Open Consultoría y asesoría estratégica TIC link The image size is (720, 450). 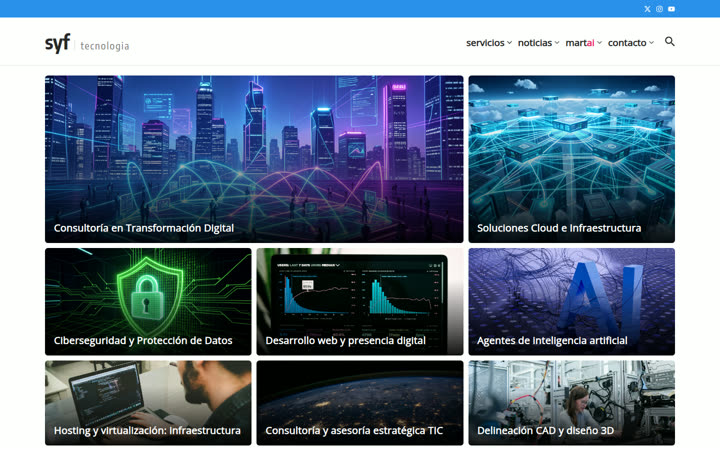(x=354, y=431)
